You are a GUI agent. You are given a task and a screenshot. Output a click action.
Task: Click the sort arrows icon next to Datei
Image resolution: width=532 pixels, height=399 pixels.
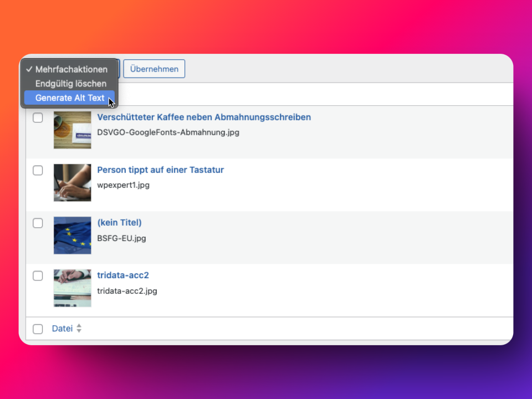[x=79, y=329]
